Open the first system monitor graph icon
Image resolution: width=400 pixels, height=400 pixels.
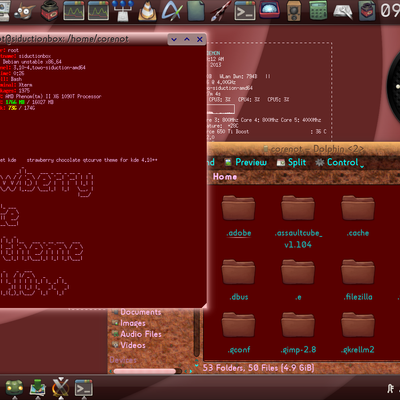click(74, 11)
